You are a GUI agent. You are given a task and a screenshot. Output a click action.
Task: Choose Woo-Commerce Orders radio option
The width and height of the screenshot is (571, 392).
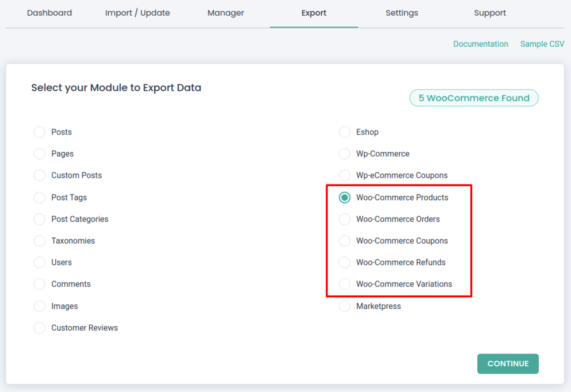coord(345,219)
